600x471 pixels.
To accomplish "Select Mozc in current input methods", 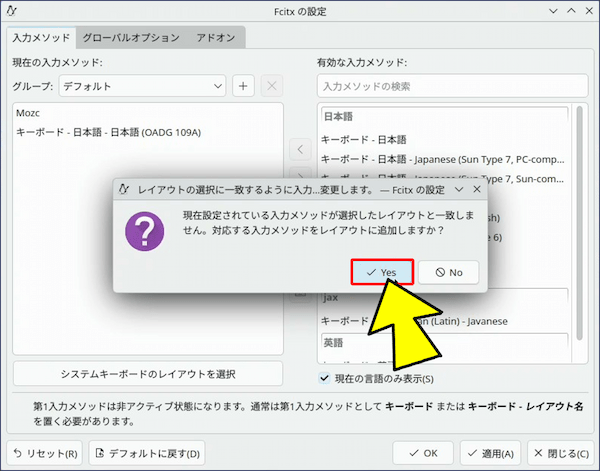I will (28, 114).
